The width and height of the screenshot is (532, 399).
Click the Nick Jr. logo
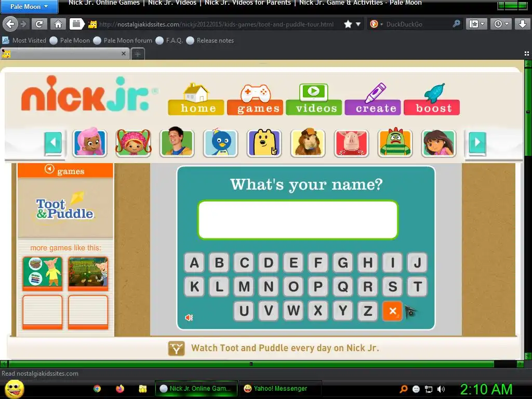pos(89,95)
